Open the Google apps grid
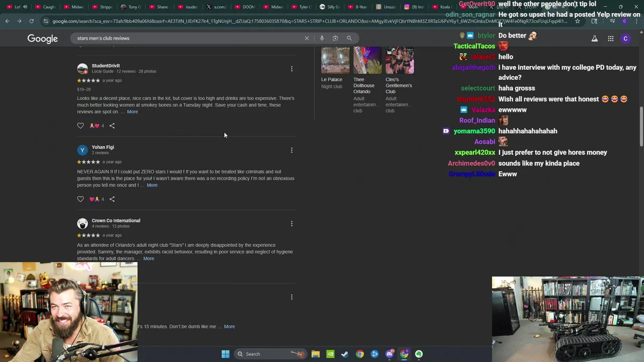 click(x=610, y=39)
